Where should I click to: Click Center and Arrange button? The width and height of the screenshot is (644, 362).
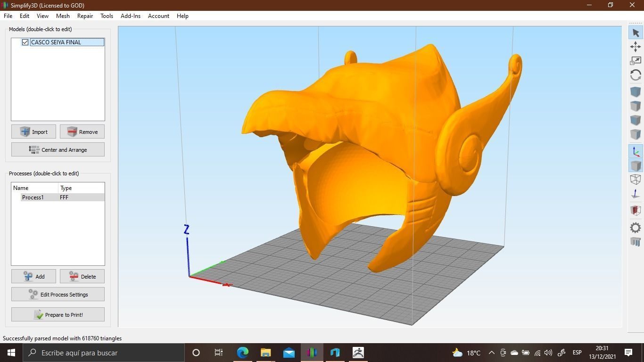pos(58,150)
